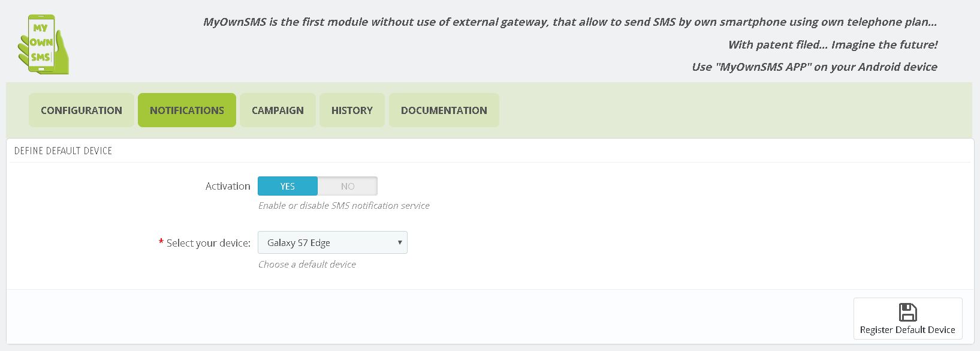View the History tab
The width and height of the screenshot is (980, 351).
352,110
